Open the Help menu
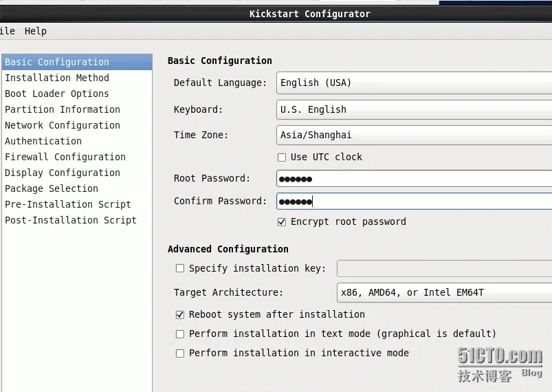 [35, 31]
